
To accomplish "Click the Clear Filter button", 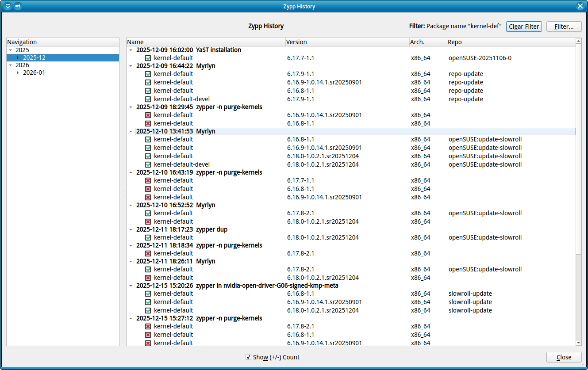I will click(x=524, y=27).
